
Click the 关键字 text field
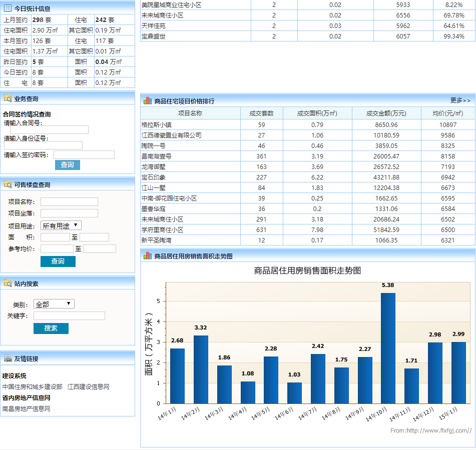click(x=69, y=316)
